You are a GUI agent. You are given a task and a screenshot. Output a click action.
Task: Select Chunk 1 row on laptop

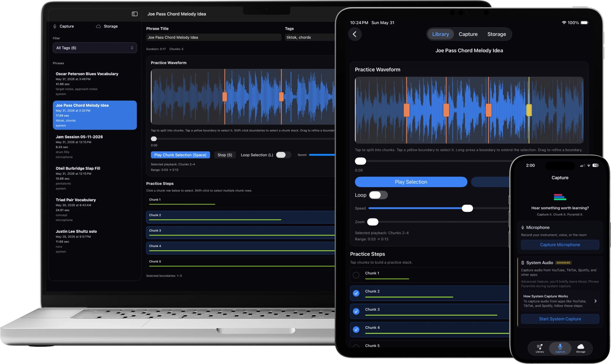241,202
